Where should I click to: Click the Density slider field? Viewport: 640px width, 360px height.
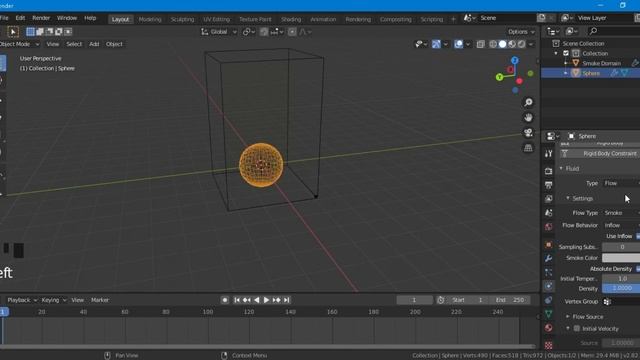(x=621, y=288)
